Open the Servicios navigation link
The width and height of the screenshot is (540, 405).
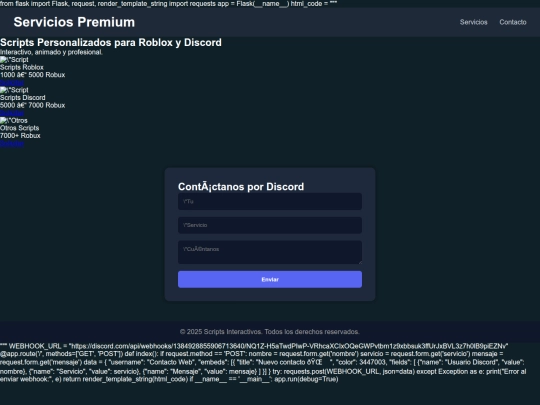tap(474, 22)
